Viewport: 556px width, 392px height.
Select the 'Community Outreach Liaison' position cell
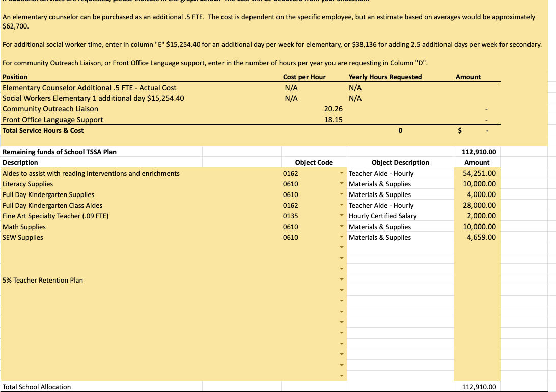[141, 109]
